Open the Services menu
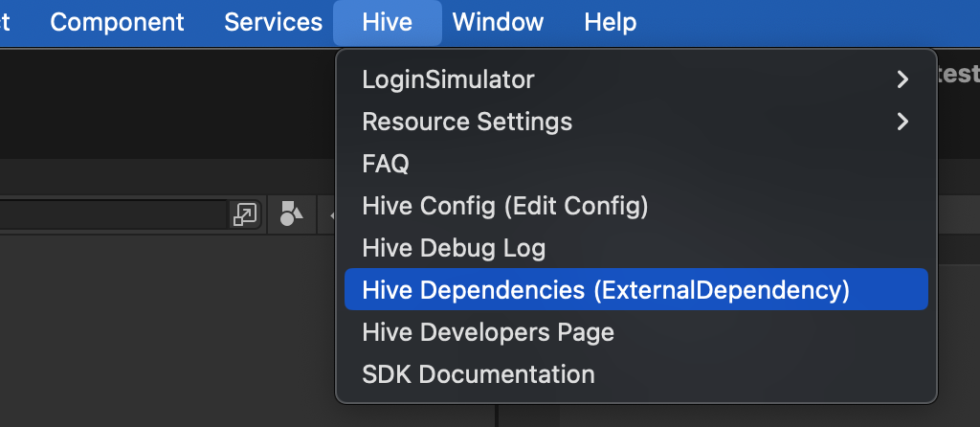The height and width of the screenshot is (427, 980). click(273, 22)
